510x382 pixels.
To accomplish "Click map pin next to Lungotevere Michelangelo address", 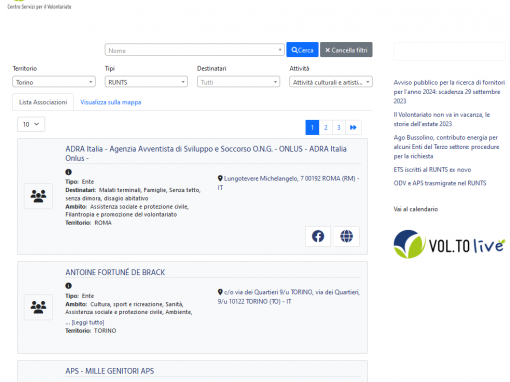I will point(220,178).
